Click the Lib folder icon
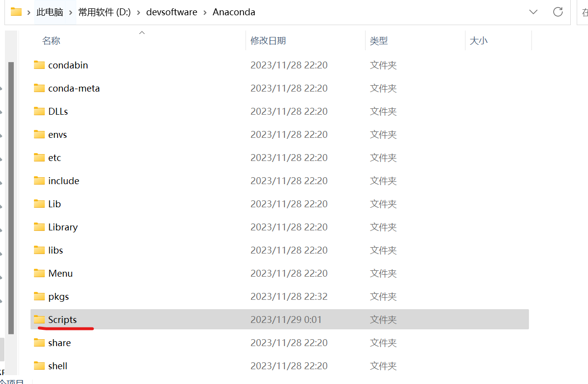 (x=39, y=204)
